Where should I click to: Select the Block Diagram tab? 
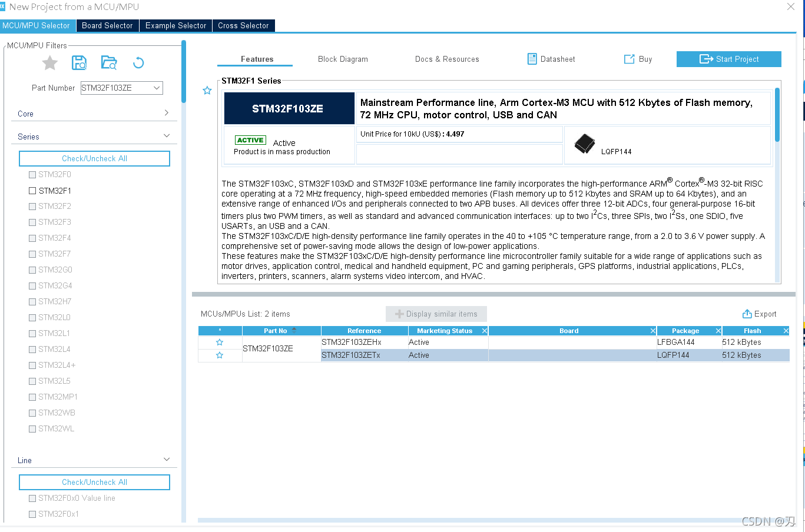coord(343,59)
